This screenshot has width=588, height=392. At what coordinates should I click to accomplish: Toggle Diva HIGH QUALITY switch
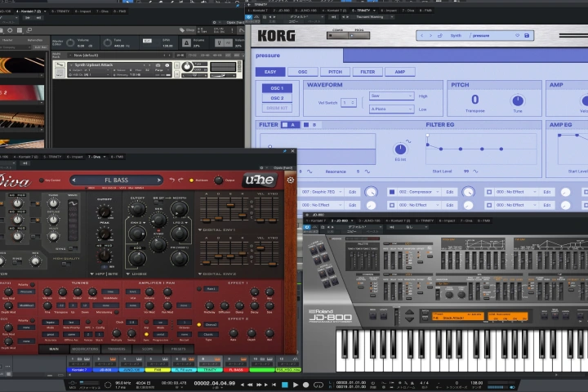point(65,264)
